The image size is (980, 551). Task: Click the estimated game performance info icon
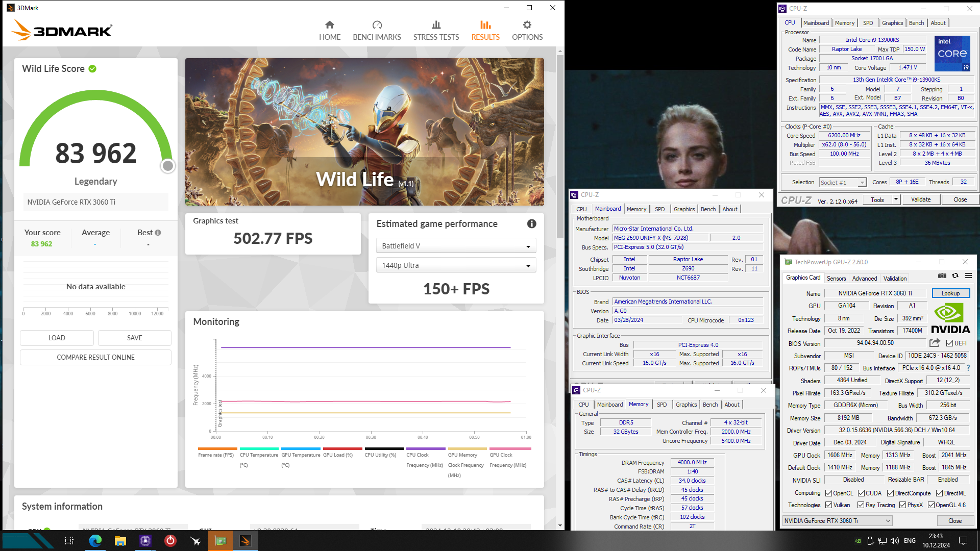[x=531, y=223]
